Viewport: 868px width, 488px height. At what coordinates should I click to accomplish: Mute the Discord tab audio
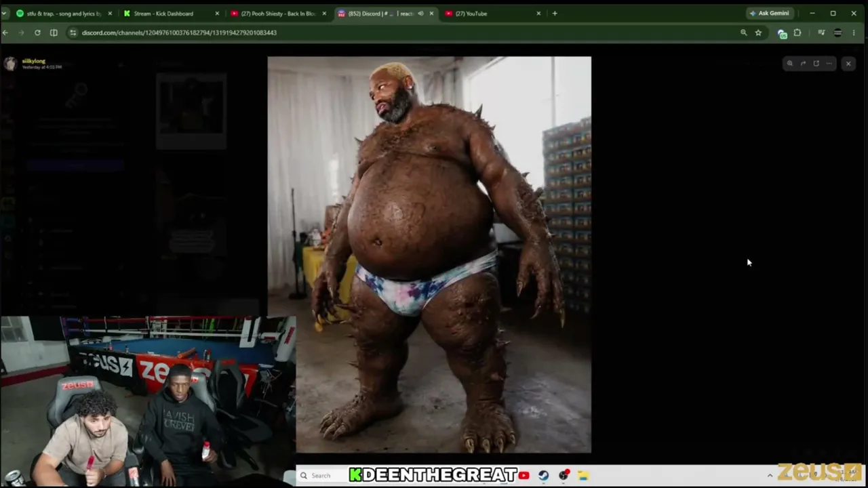[x=420, y=14]
